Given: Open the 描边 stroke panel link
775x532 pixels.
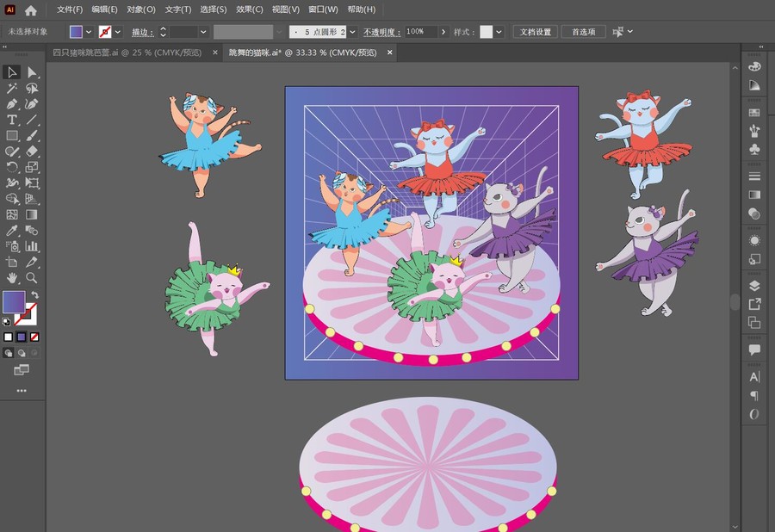Looking at the screenshot, I should pos(142,32).
